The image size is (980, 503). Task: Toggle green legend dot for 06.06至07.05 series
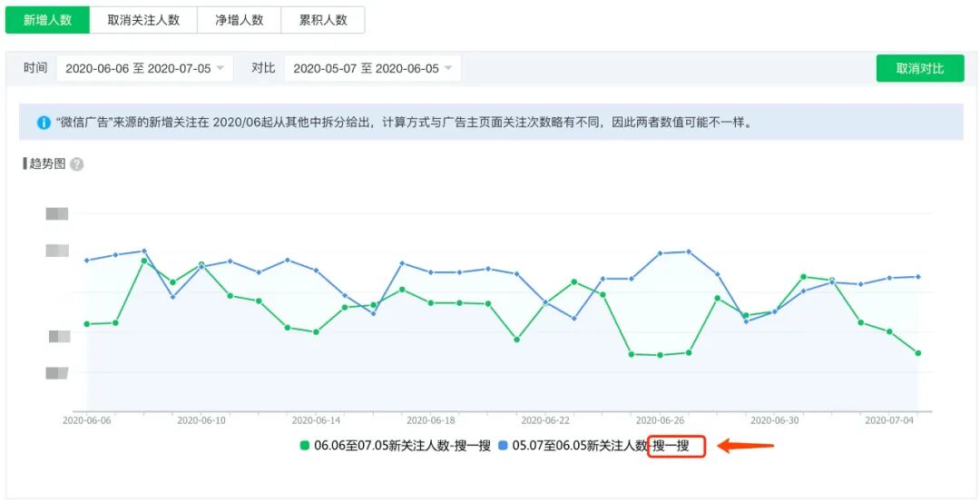[x=305, y=446]
